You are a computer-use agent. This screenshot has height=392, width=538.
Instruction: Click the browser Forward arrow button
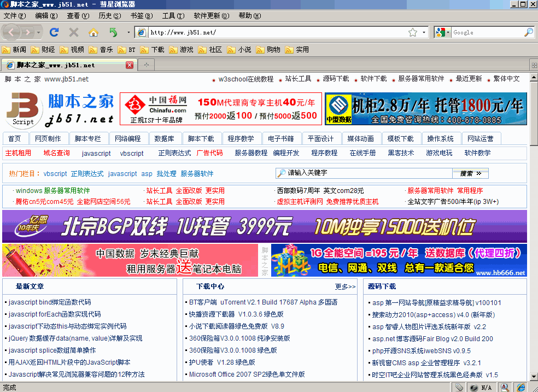click(27, 33)
